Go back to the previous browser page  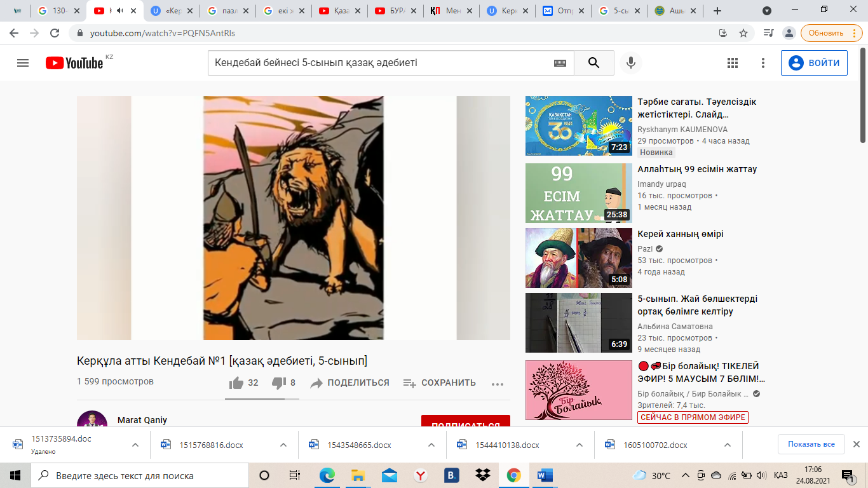point(15,33)
